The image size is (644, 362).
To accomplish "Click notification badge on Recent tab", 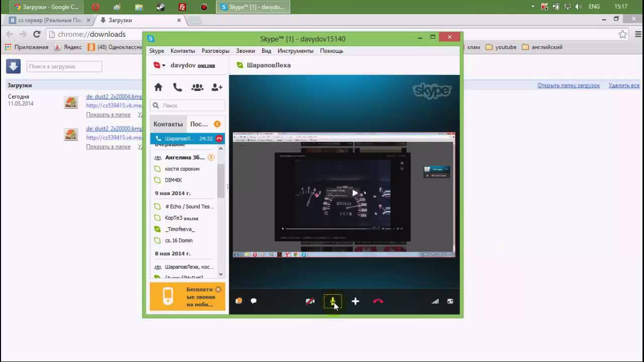I will coord(217,124).
